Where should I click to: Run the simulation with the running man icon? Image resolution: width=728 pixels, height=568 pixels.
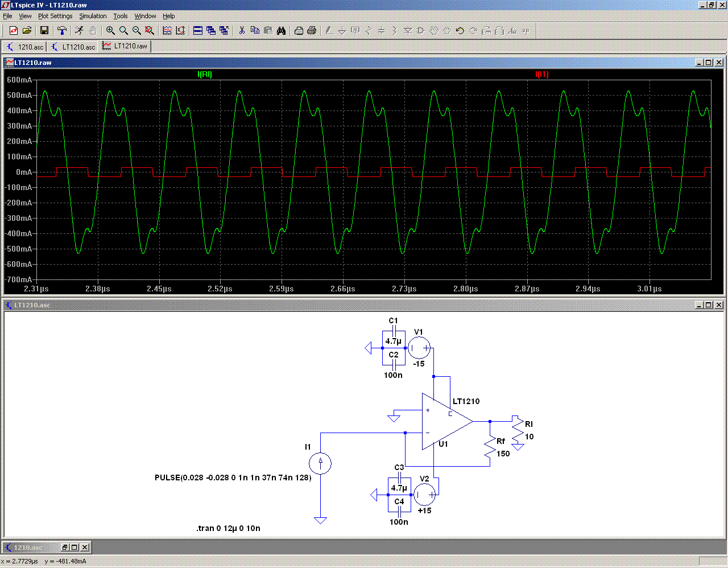[x=79, y=31]
